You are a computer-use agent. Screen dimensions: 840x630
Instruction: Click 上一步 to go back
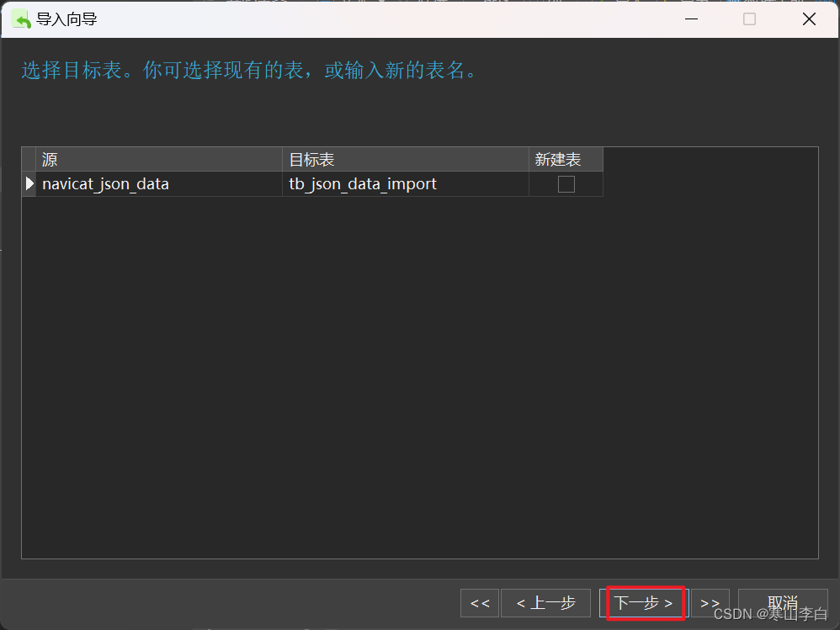coord(545,603)
